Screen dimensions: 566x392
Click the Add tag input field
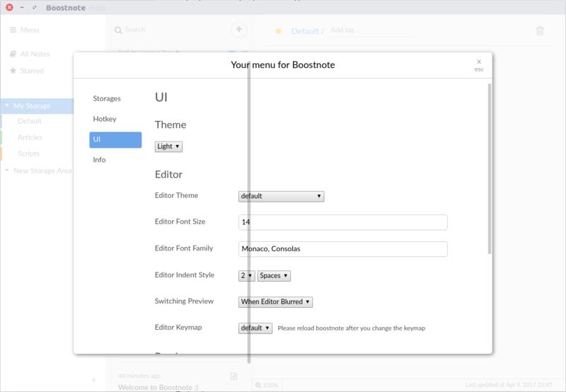click(x=372, y=30)
